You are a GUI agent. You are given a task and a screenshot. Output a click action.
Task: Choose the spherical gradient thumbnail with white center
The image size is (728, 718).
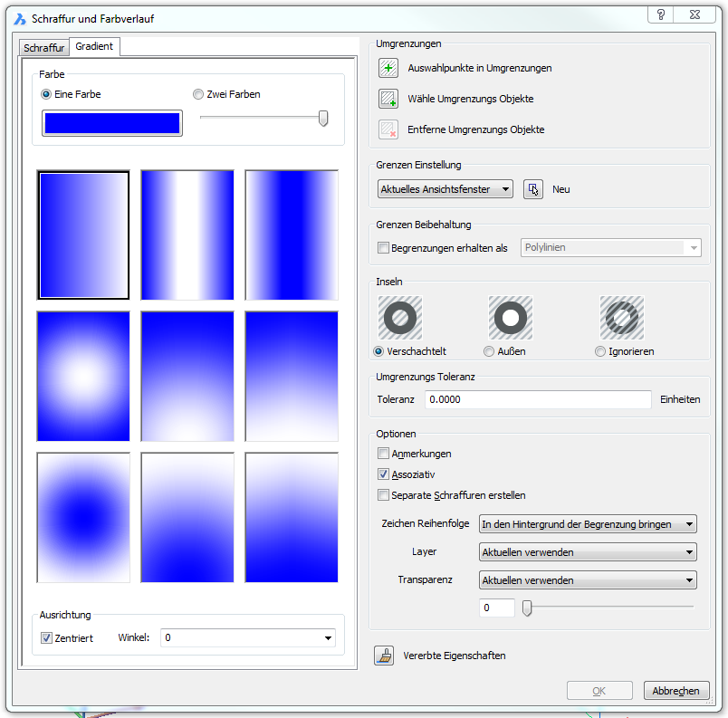[x=83, y=376]
